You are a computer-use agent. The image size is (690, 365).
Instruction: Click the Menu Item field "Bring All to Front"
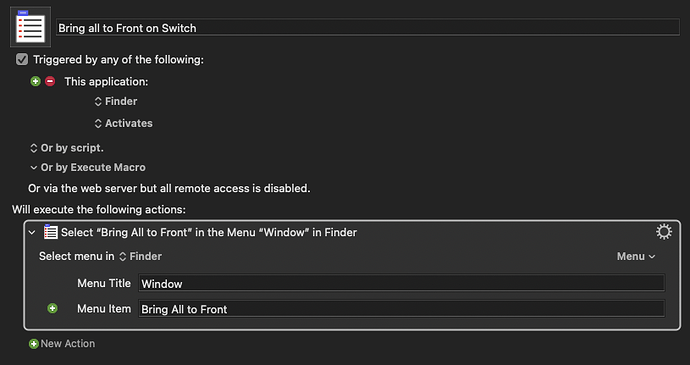401,309
